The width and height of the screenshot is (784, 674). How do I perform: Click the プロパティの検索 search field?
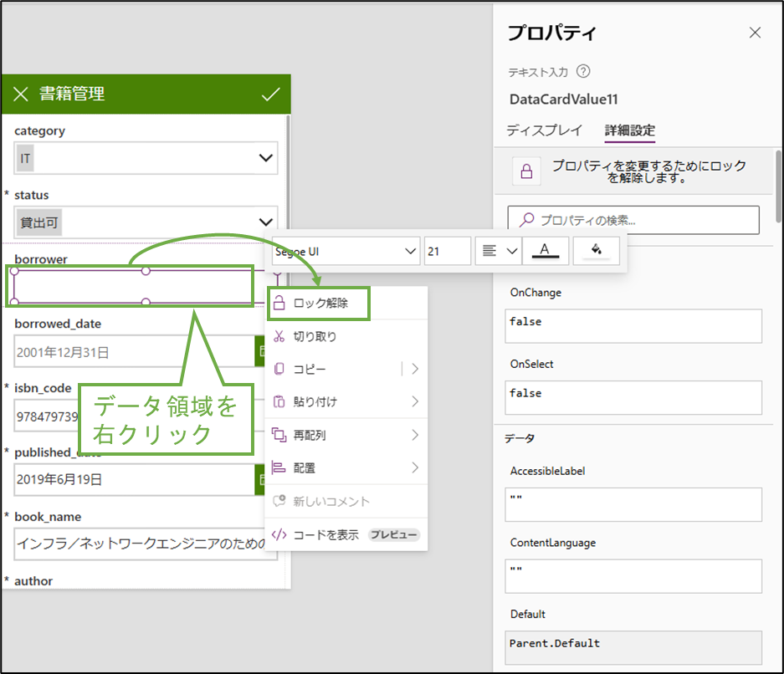coord(633,220)
